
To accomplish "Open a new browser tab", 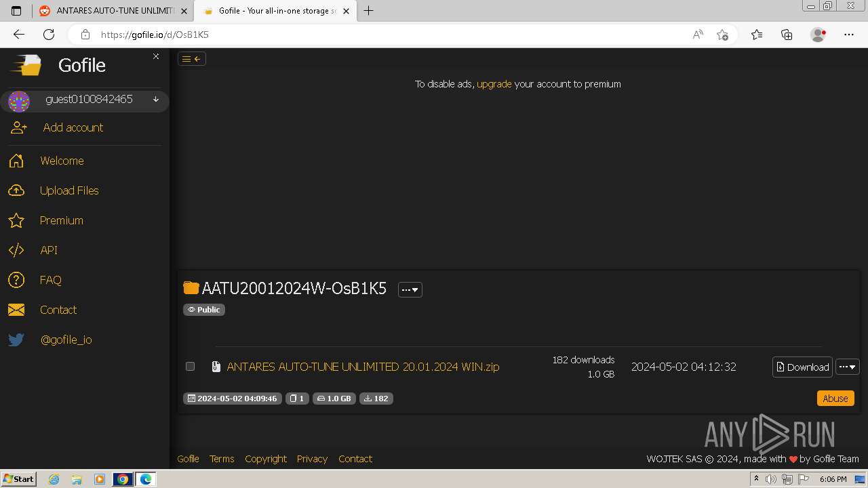I will (368, 11).
